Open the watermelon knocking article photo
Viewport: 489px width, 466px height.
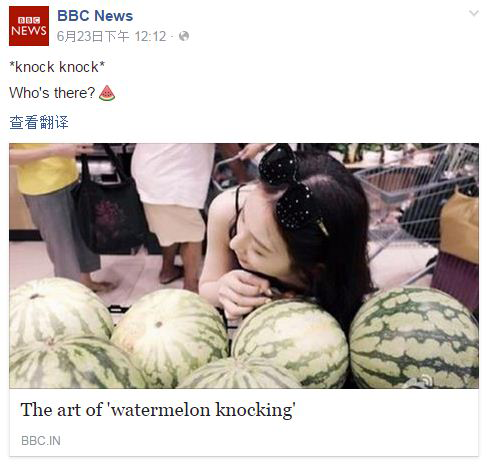click(x=244, y=266)
